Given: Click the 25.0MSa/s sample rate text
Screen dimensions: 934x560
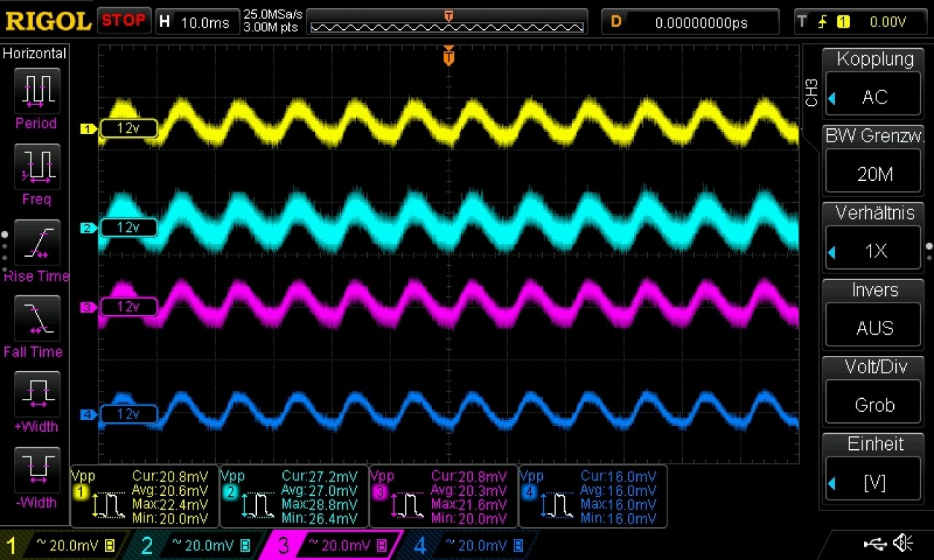Looking at the screenshot, I should 273,15.
